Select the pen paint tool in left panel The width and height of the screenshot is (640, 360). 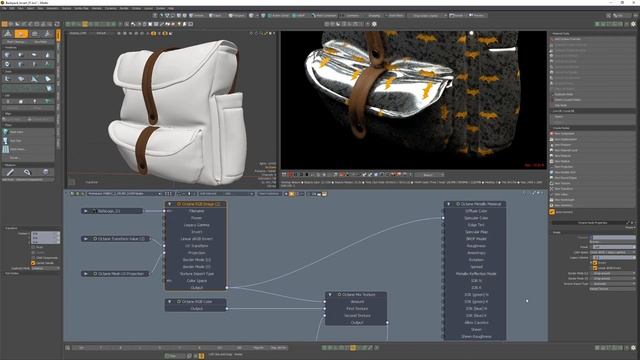click(x=10, y=172)
